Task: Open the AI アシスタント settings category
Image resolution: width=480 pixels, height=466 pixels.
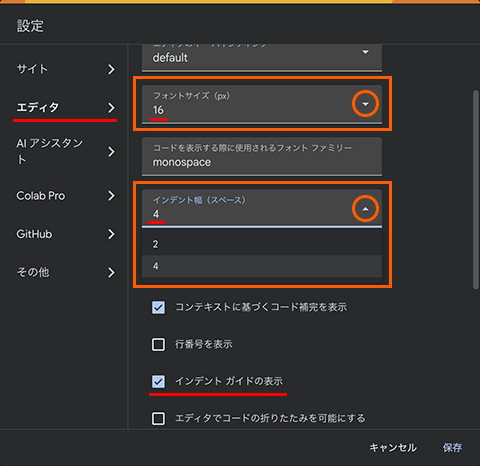Action: 65,152
